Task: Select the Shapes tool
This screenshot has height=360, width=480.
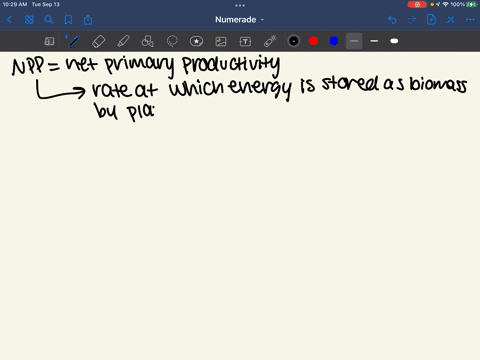Action: 147,41
